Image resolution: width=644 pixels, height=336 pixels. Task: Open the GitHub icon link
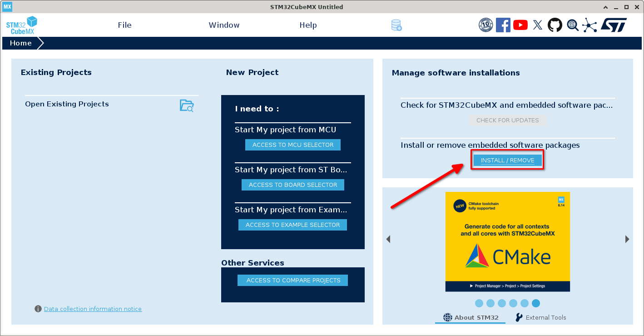[555, 25]
